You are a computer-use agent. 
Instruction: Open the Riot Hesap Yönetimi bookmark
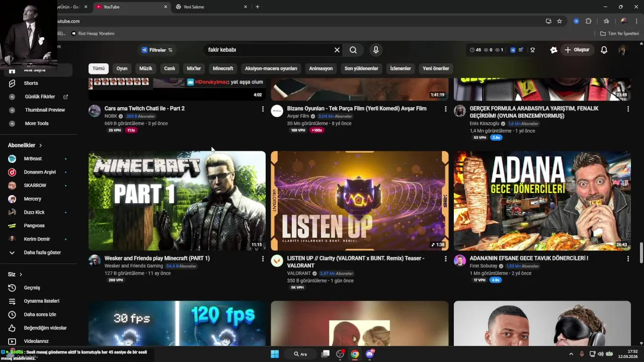[93, 34]
